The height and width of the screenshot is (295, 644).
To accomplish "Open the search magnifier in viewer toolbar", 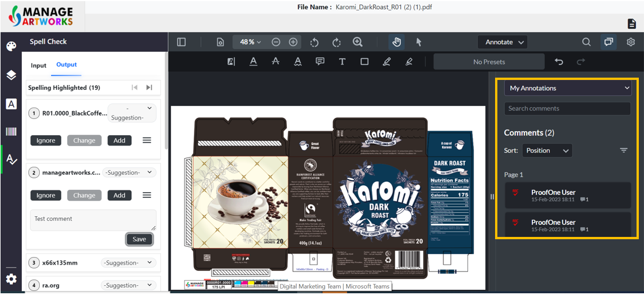I will (586, 42).
